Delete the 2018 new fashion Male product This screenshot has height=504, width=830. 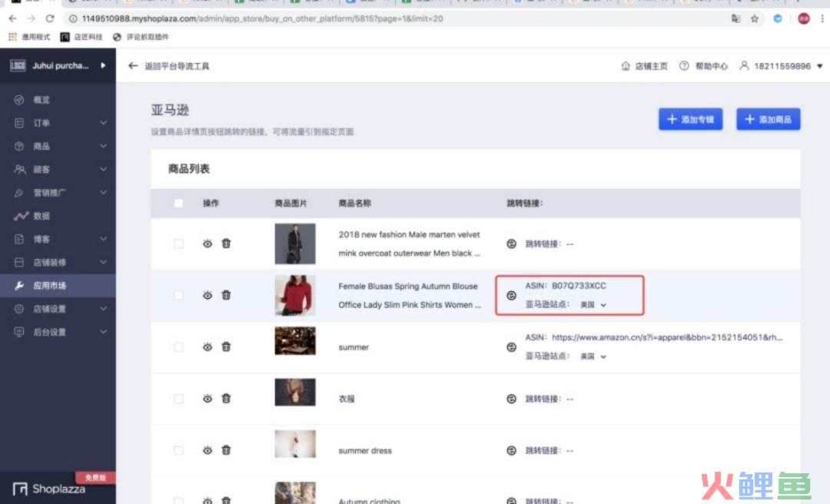pos(226,244)
